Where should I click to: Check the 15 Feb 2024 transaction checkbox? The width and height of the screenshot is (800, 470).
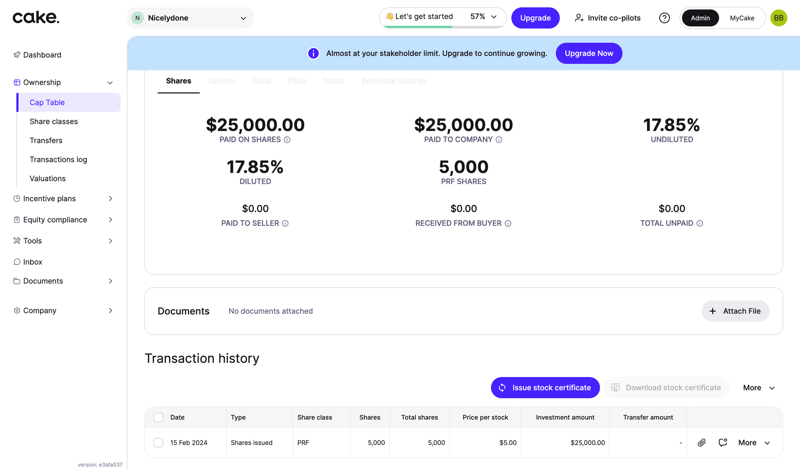(x=158, y=442)
